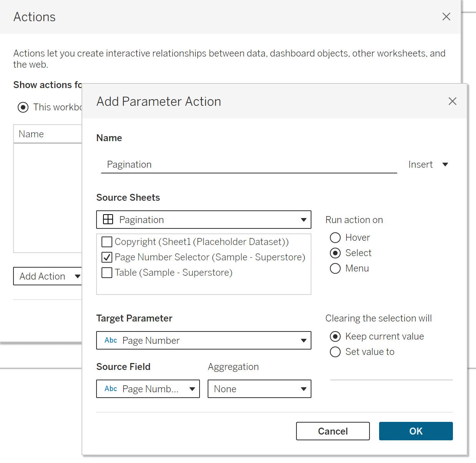
Task: Select the Keep current value radio button
Action: coord(335,336)
